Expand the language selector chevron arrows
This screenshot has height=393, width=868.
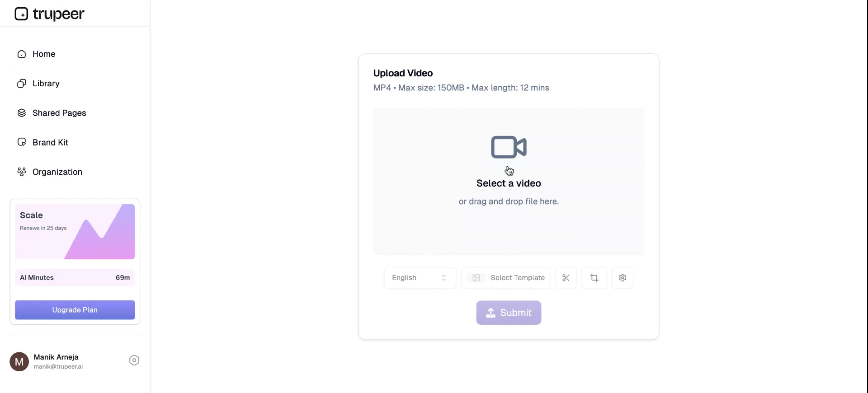click(445, 278)
